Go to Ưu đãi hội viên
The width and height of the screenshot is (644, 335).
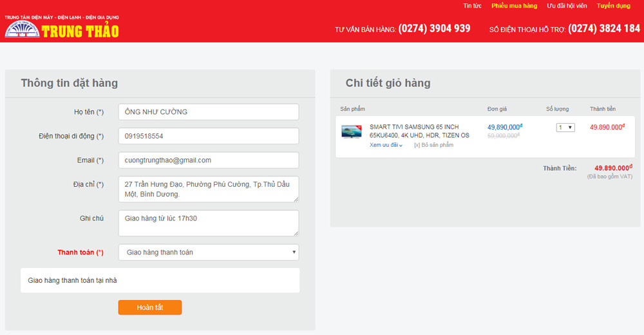[567, 6]
